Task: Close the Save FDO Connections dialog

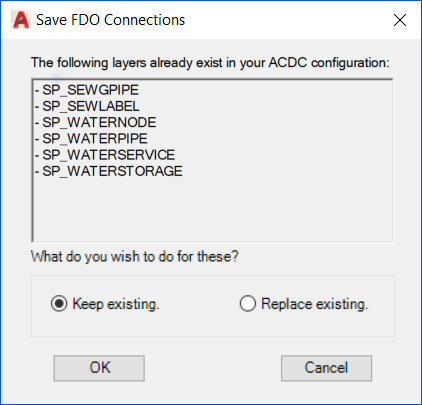Action: pos(400,20)
